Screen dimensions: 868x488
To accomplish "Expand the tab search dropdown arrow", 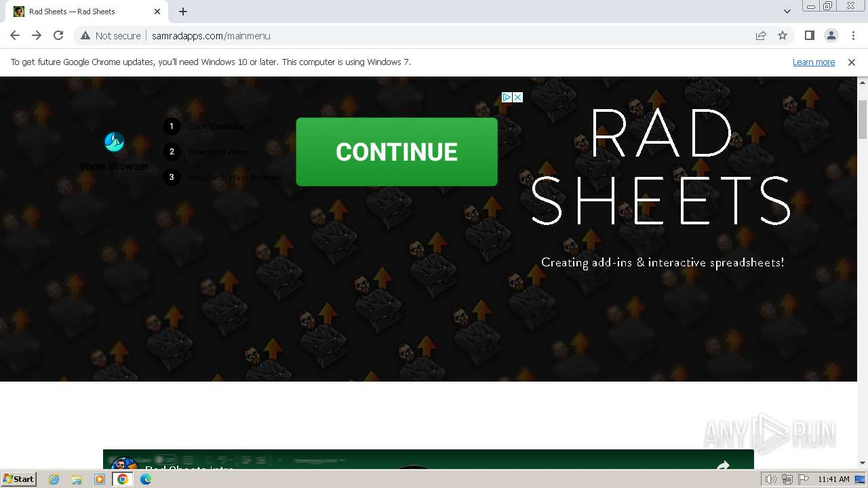I will tap(787, 12).
